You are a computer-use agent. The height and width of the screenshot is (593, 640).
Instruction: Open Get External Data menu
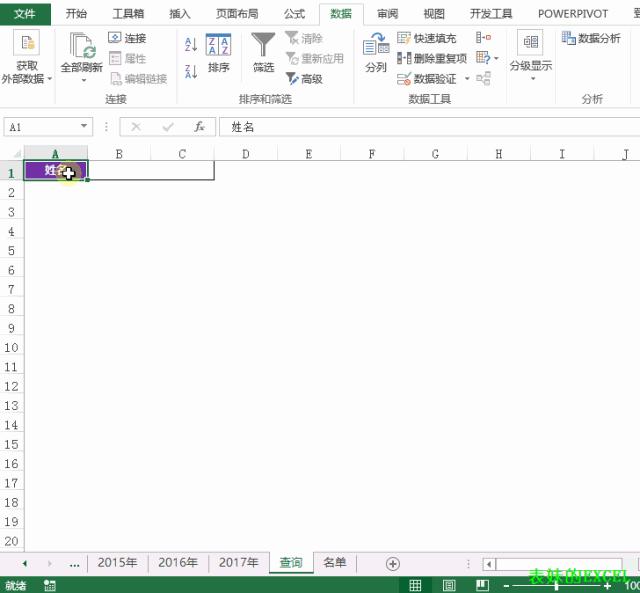click(27, 57)
